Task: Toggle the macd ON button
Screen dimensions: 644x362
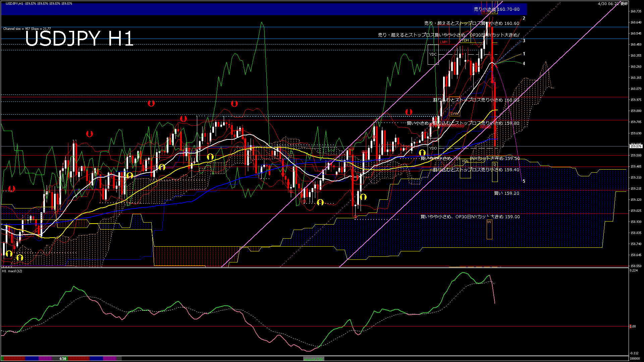Action: click(x=314, y=359)
